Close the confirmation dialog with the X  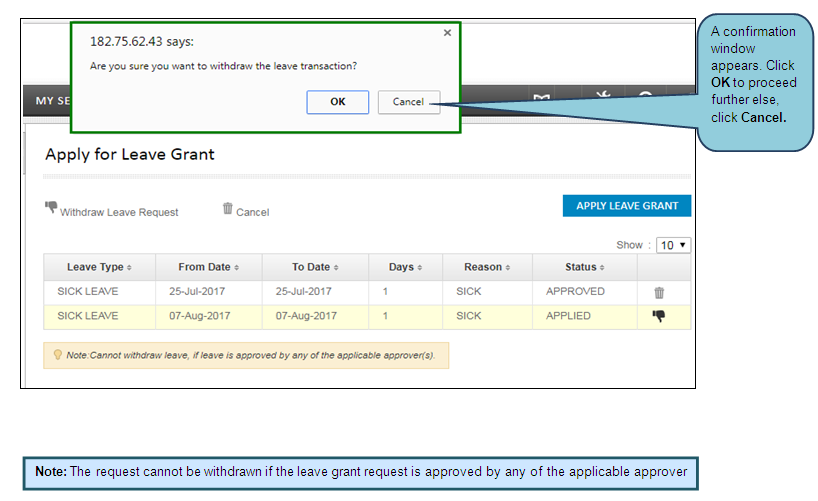[x=447, y=33]
